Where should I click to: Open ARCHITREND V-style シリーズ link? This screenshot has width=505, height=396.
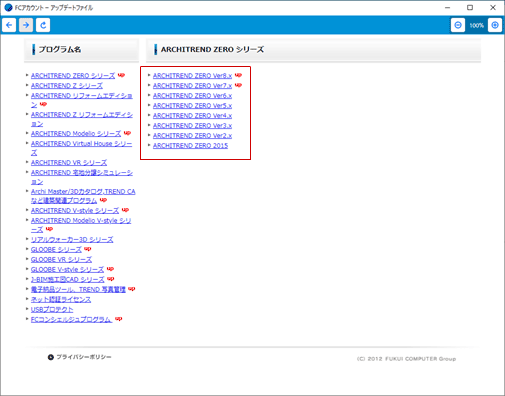click(x=75, y=211)
